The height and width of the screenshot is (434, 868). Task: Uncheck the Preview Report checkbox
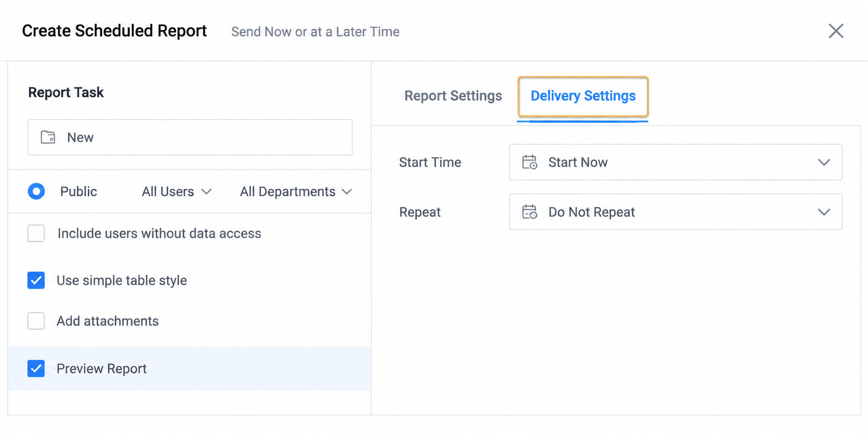36,368
